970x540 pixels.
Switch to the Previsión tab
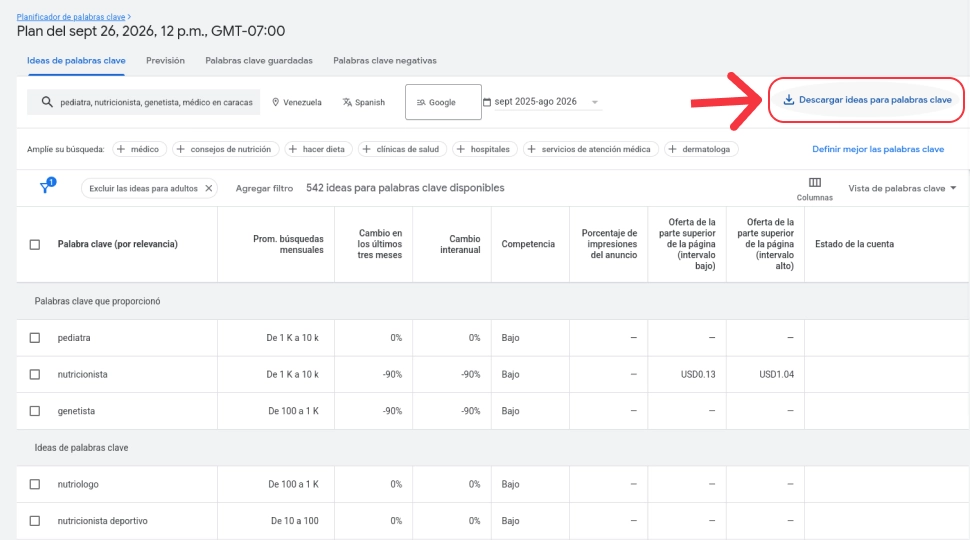coord(165,61)
